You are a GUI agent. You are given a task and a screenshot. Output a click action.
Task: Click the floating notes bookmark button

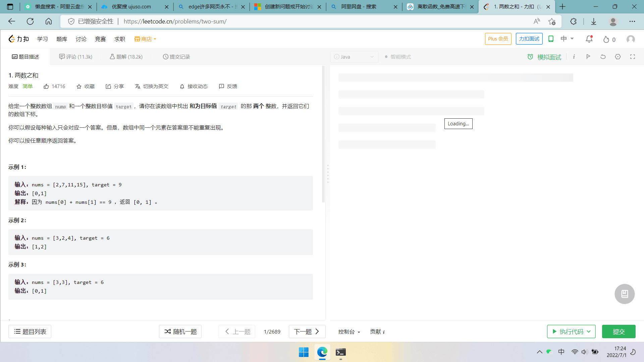625,294
